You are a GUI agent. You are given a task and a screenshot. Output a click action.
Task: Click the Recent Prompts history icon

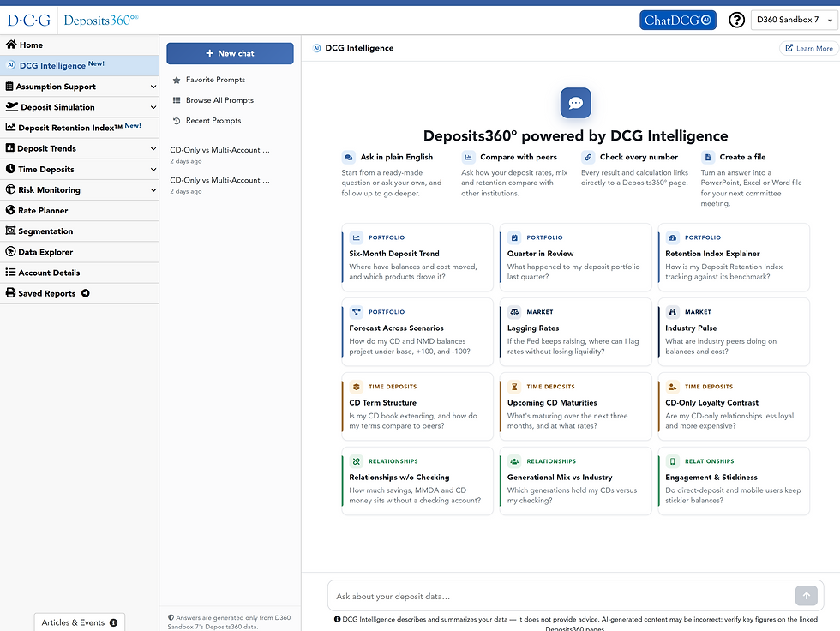[177, 121]
